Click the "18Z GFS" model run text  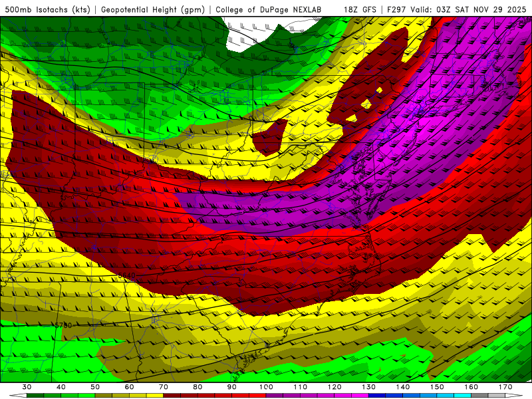pos(360,9)
